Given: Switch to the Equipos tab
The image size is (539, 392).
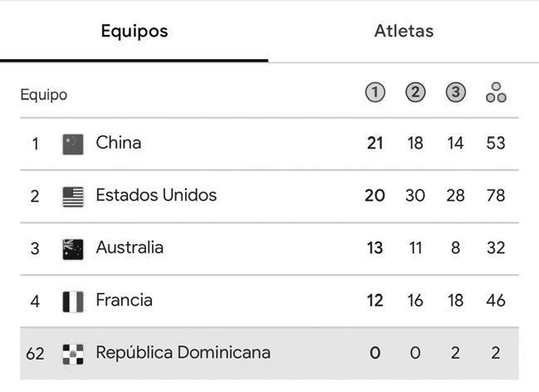Looking at the screenshot, I should [135, 32].
